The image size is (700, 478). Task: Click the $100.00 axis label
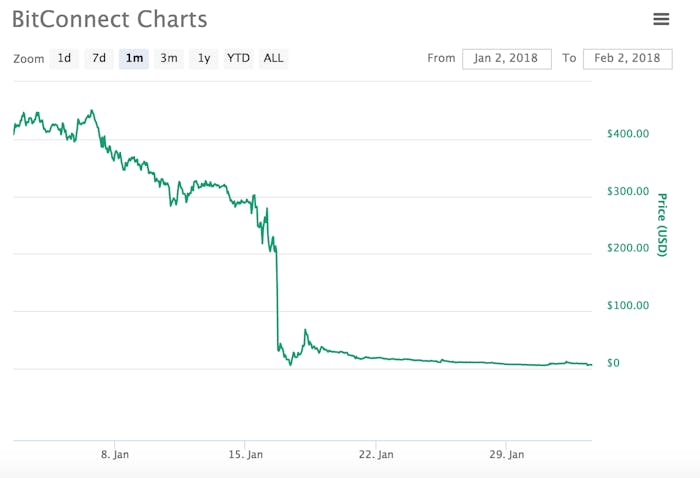[628, 305]
